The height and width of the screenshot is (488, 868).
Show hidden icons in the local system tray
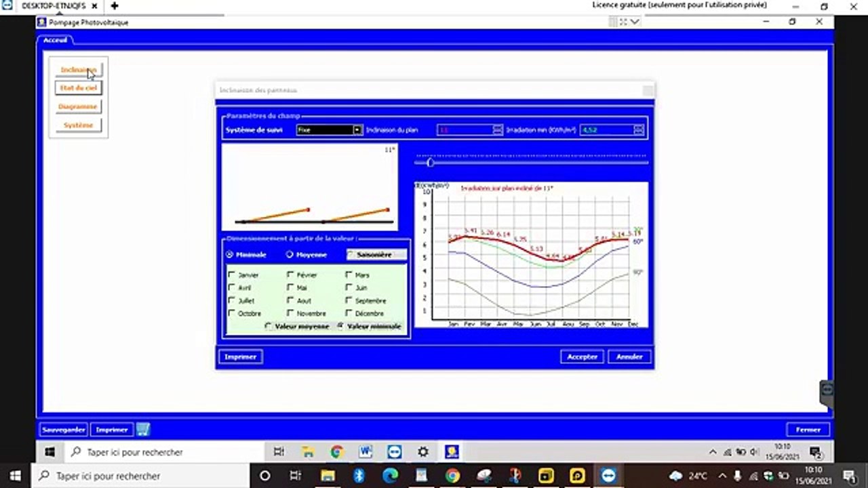(x=722, y=476)
